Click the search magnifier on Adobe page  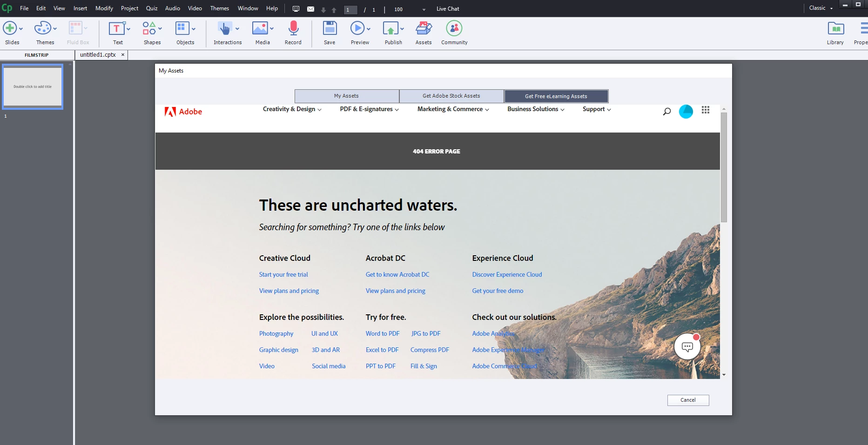[x=666, y=112]
